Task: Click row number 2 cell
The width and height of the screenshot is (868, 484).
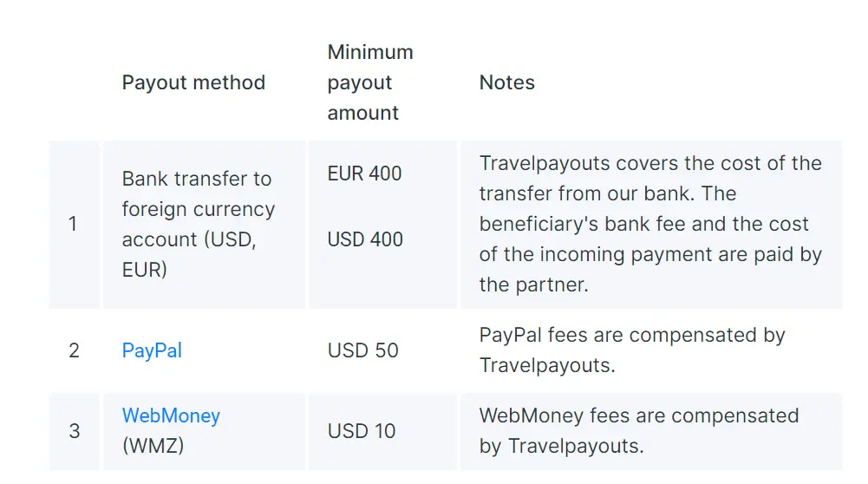Action: (74, 350)
